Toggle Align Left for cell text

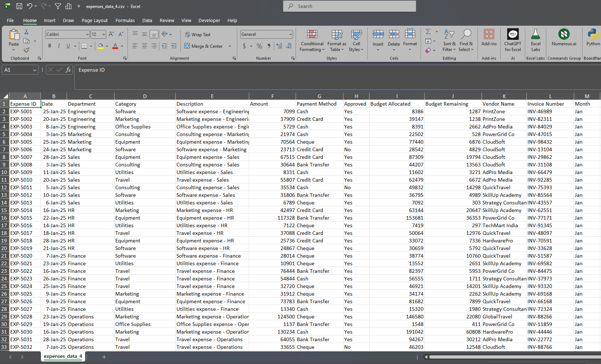[135, 46]
